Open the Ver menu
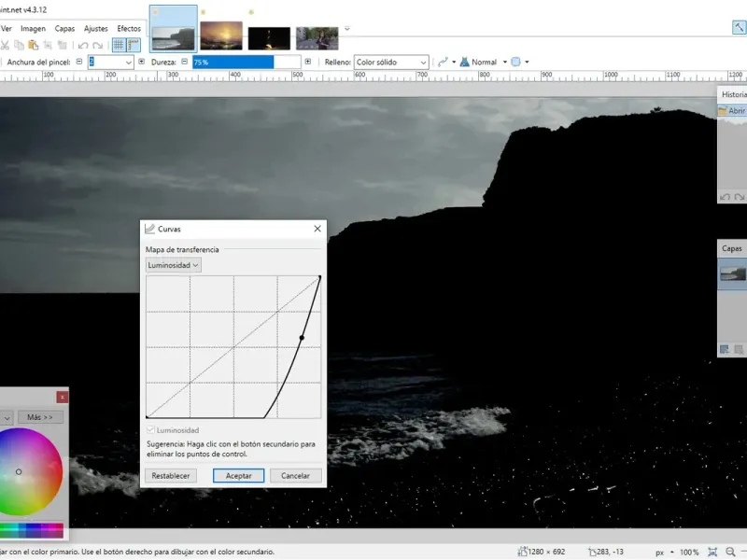 point(7,29)
